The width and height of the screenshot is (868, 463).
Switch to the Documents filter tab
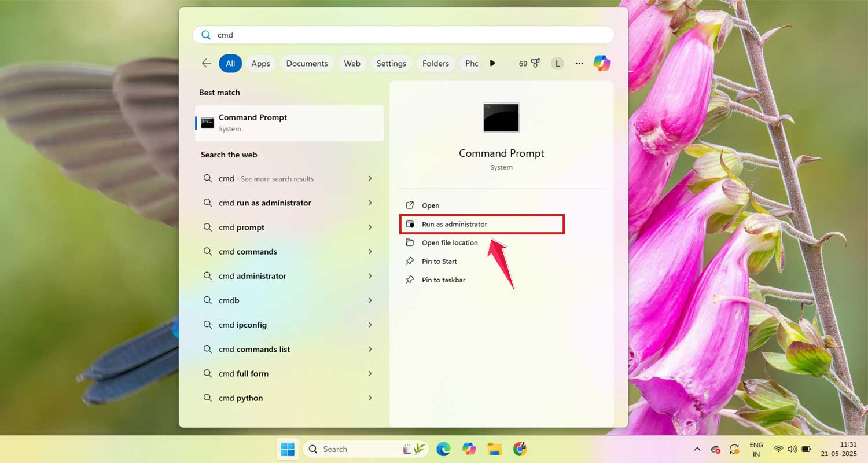307,63
